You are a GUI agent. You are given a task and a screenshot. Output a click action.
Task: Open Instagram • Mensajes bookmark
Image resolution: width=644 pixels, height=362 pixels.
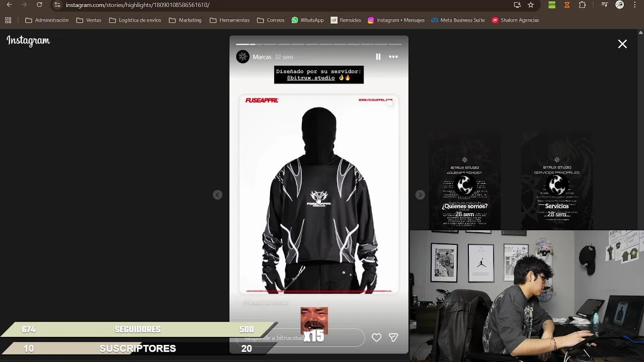(396, 20)
